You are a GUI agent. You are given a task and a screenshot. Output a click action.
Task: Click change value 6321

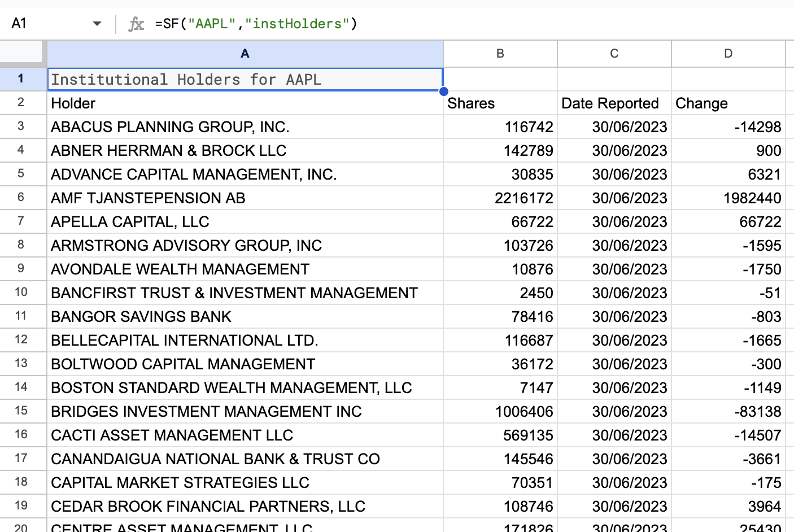(x=728, y=175)
